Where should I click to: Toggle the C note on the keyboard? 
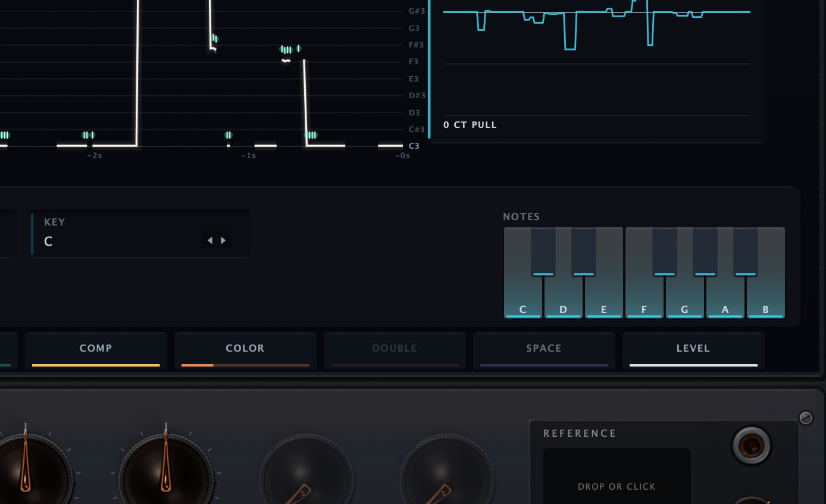tap(523, 298)
